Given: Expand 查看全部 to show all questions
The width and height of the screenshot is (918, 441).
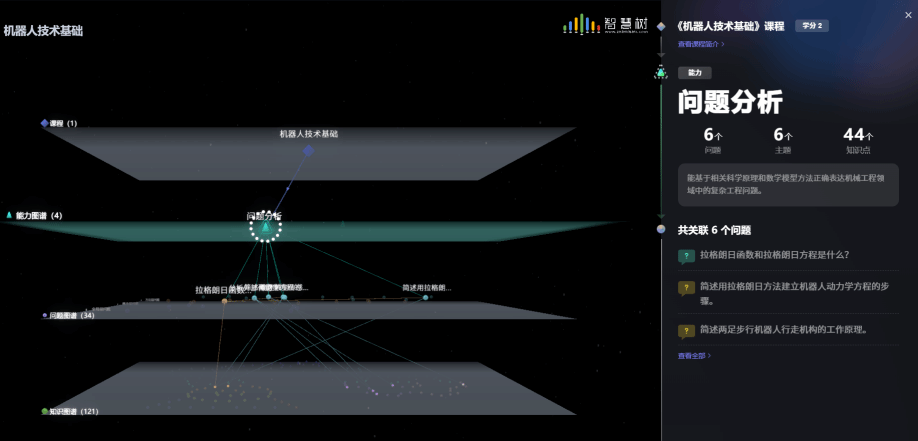Looking at the screenshot, I should pyautogui.click(x=694, y=355).
